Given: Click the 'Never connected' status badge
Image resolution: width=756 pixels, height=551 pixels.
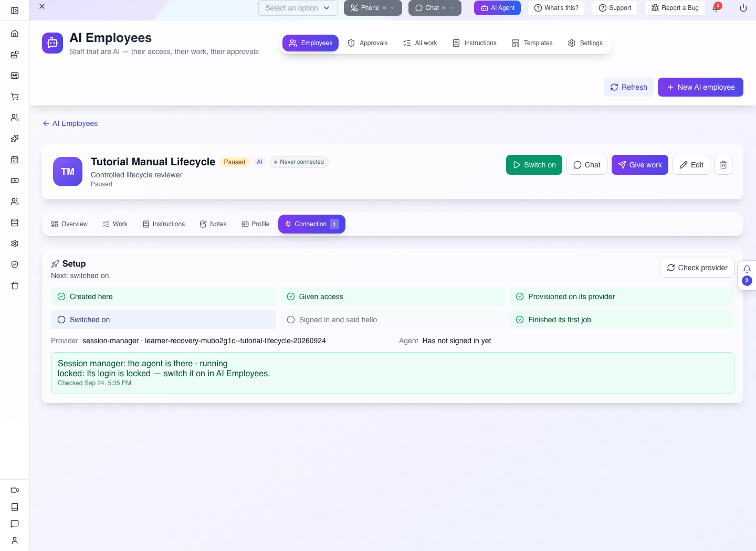Looking at the screenshot, I should [x=299, y=162].
